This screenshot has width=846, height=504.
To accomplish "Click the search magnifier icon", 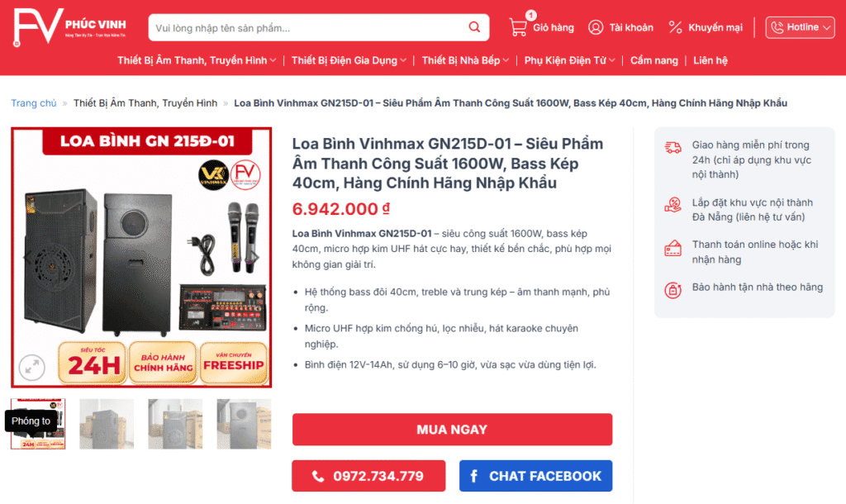I will click(474, 27).
